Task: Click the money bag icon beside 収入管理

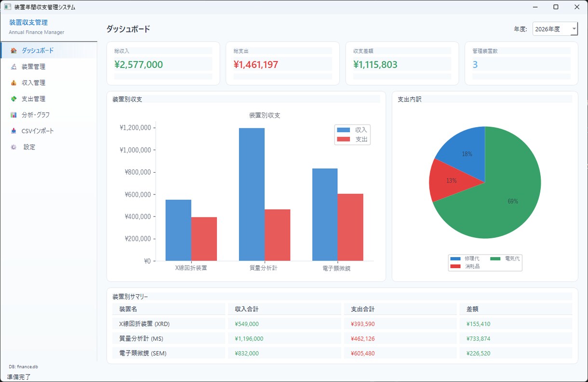Action: click(13, 82)
